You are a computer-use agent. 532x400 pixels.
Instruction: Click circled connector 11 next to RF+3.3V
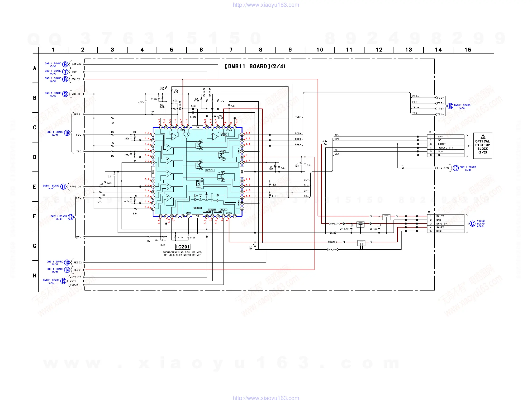coord(63,187)
